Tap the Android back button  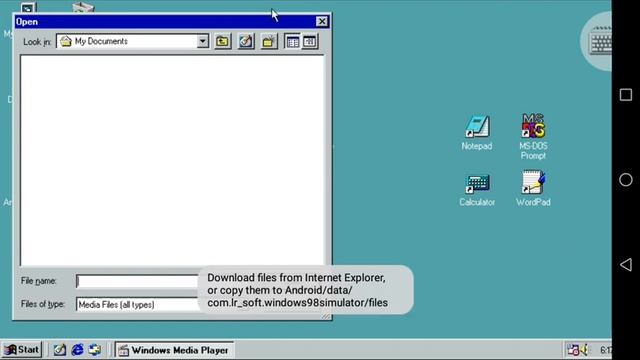[x=626, y=264]
